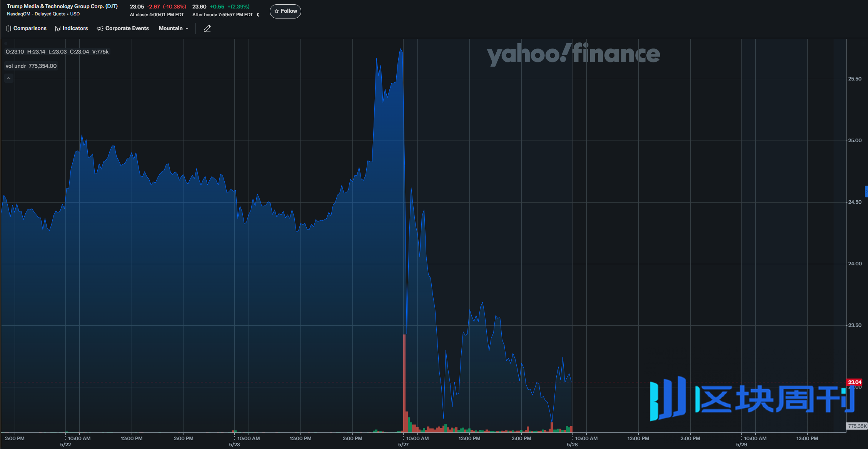Click the after hours price 23.60
Screen dimensions: 868x449
click(199, 7)
